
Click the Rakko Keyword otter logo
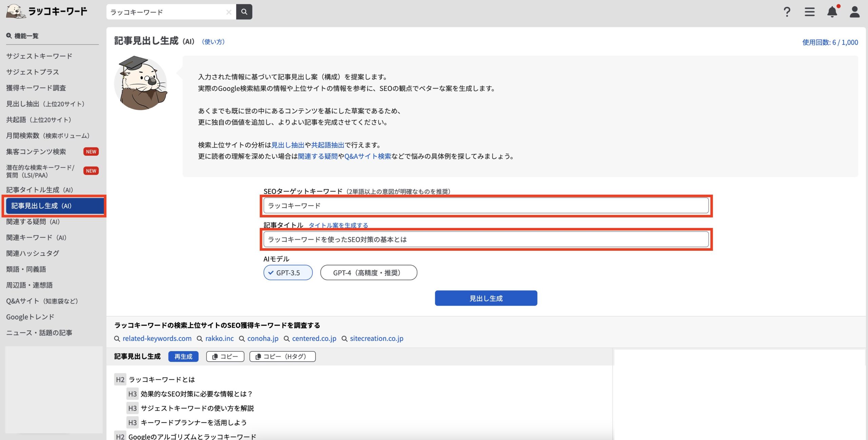[47, 11]
